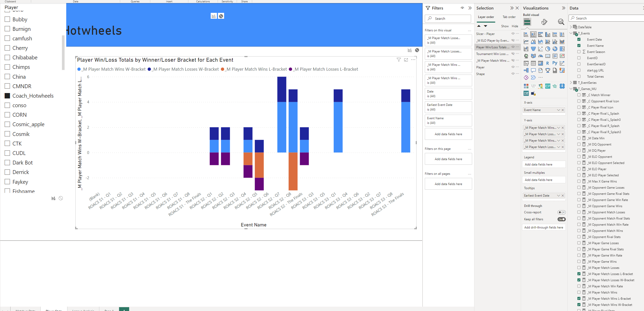Add a new report page with plus tab

pyautogui.click(x=124, y=309)
